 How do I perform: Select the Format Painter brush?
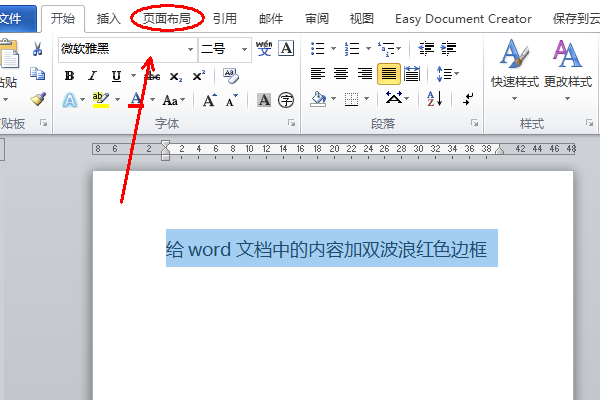pos(38,99)
